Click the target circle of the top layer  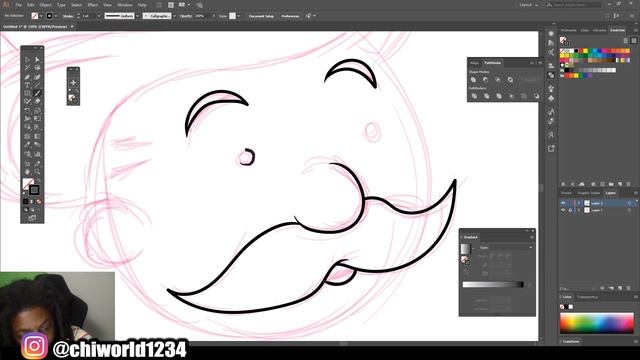click(x=629, y=203)
